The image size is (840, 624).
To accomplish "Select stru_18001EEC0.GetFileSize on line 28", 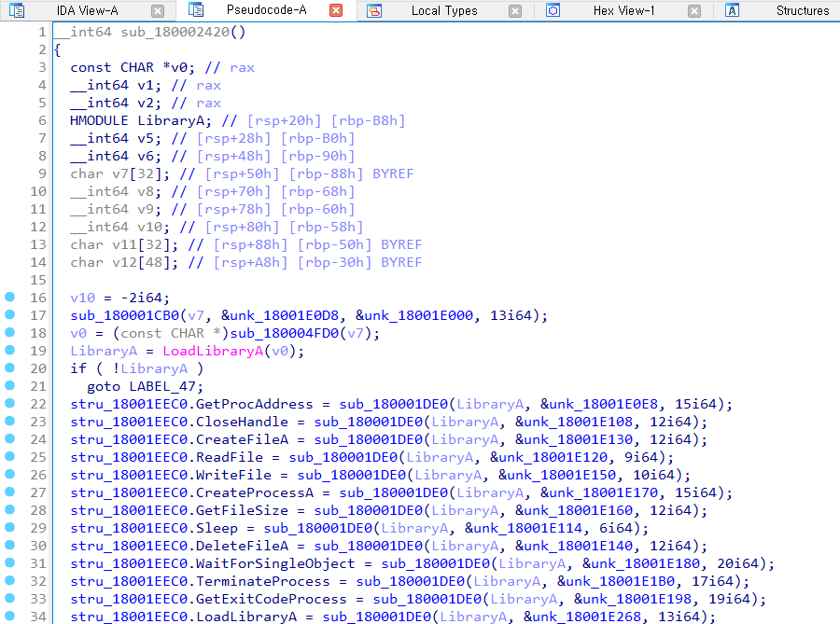I will pyautogui.click(x=179, y=510).
